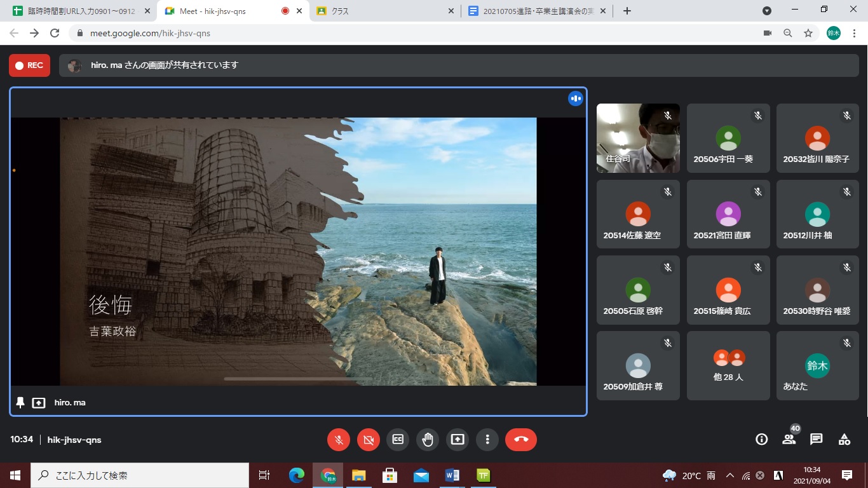868x488 pixels.
Task: Click muted mic icon on 20532皆川 tile
Action: tap(847, 116)
